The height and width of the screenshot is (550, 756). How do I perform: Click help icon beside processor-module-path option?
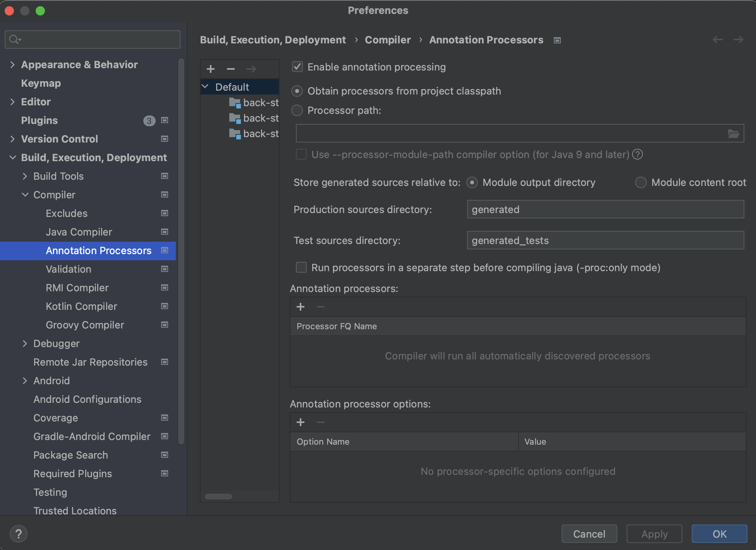pyautogui.click(x=637, y=155)
